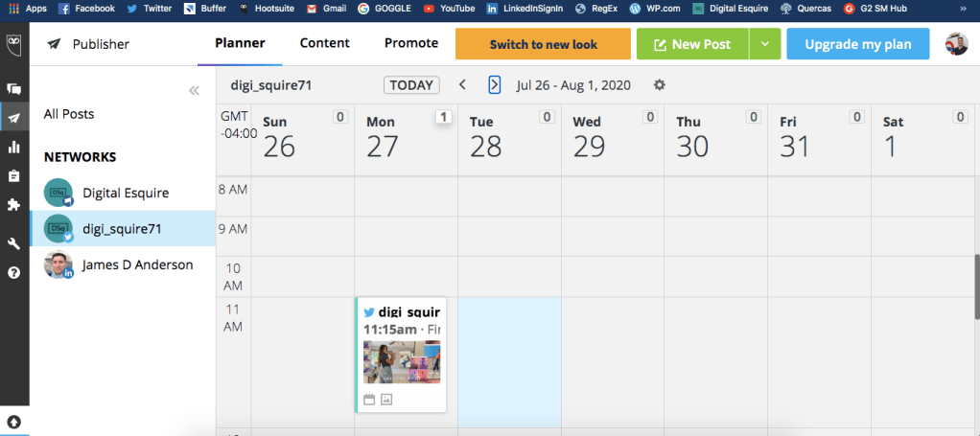Viewport: 980px width, 436px height.
Task: Collapse the networks sidebar panel
Action: point(194,90)
